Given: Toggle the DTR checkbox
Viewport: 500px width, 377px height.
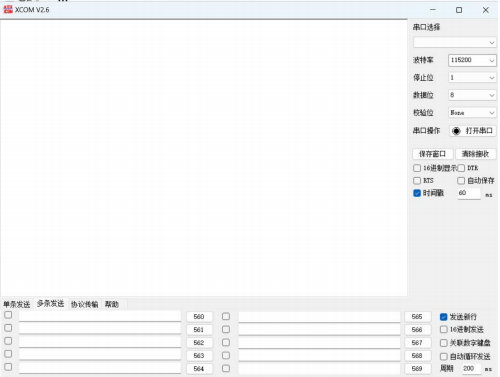Looking at the screenshot, I should 461,168.
